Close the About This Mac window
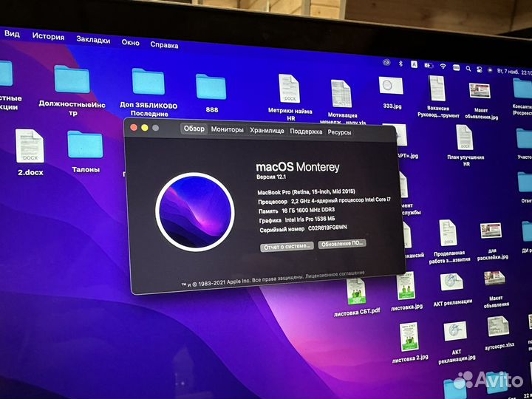532x399 pixels. 134,127
